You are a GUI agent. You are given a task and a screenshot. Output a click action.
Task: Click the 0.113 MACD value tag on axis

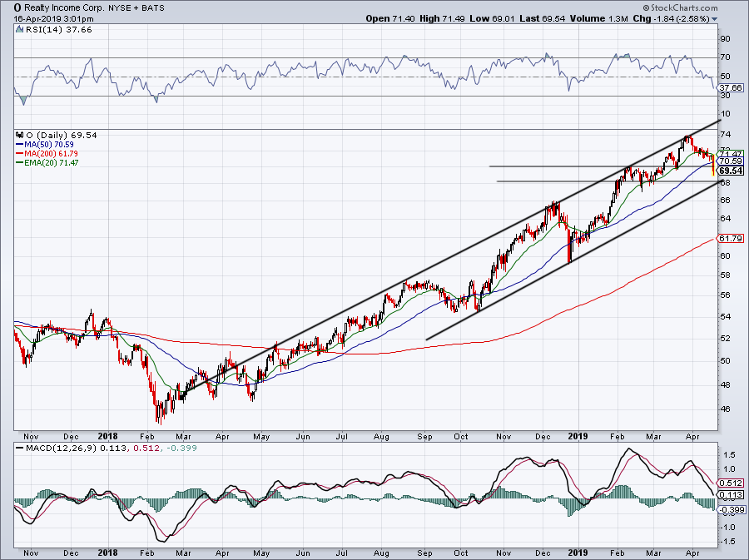731,494
